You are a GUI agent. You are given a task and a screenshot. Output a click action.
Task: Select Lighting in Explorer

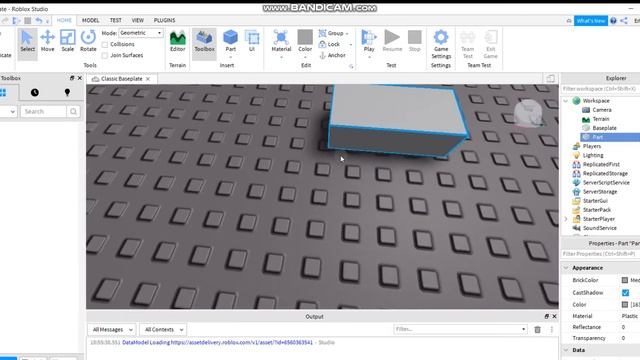[593, 155]
